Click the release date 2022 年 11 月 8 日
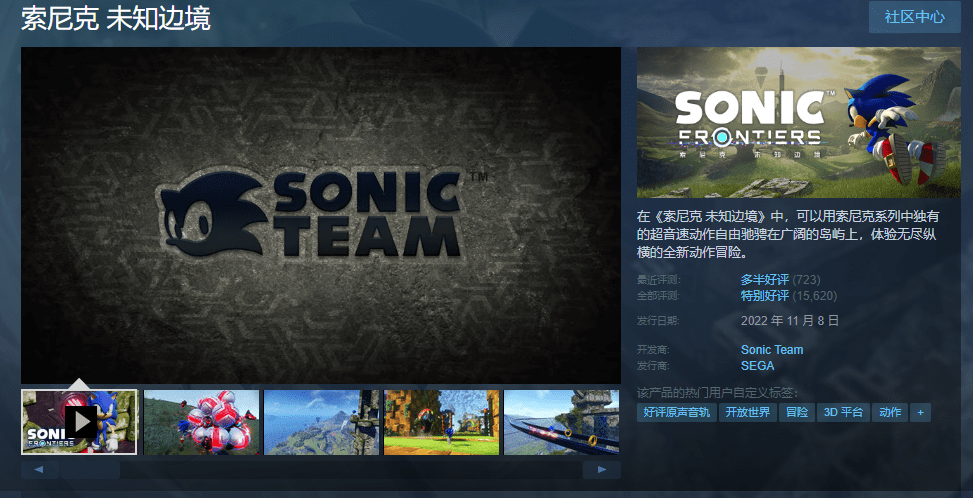Screen dimensions: 973x498 pyautogui.click(x=790, y=321)
